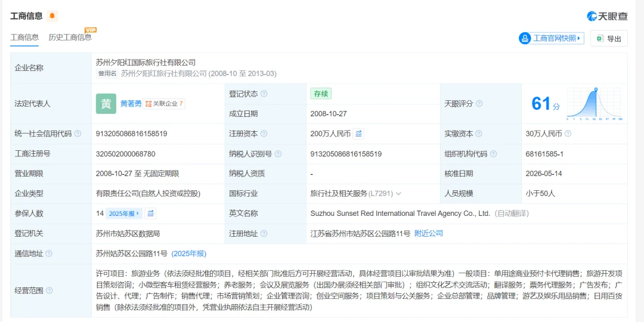The image size is (644, 322).
Task: Click the 61分 score distribution chart
Action: pyautogui.click(x=594, y=104)
